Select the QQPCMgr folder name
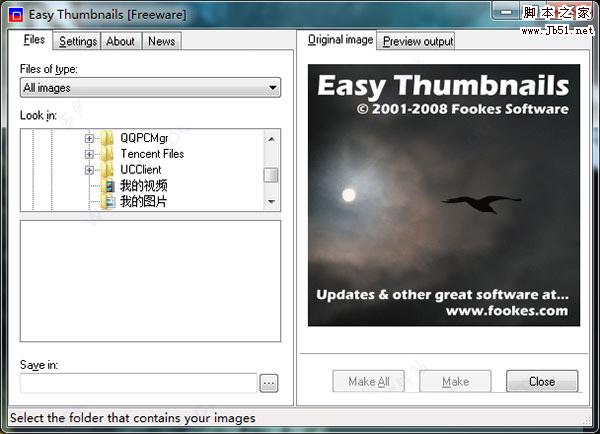This screenshot has height=434, width=600. (144, 138)
